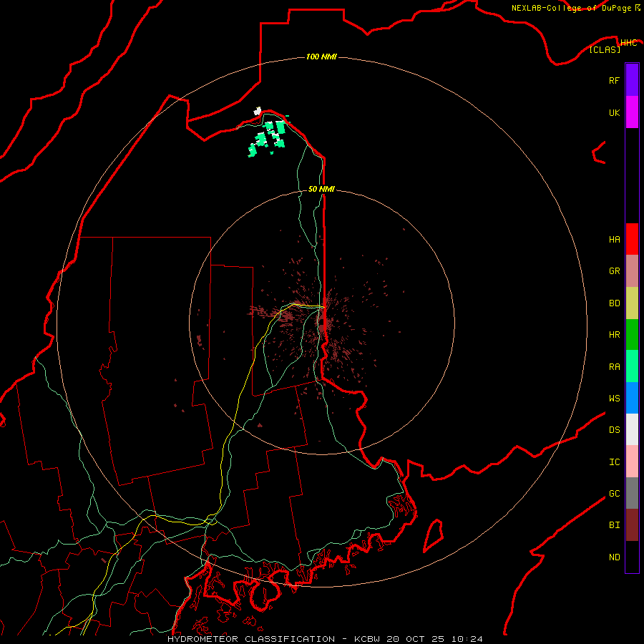Click the HR legend label
Viewport: 644px width, 644px height.
tap(614, 335)
